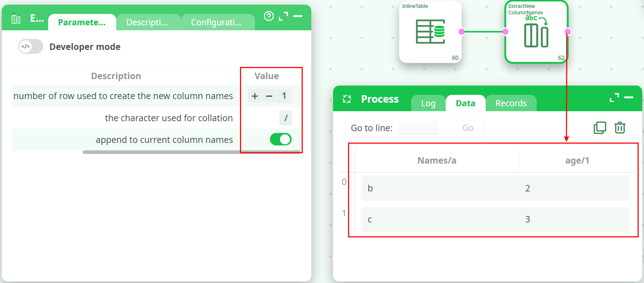Expand the Process panel to fullscreen
The image size is (644, 283).
pyautogui.click(x=614, y=97)
